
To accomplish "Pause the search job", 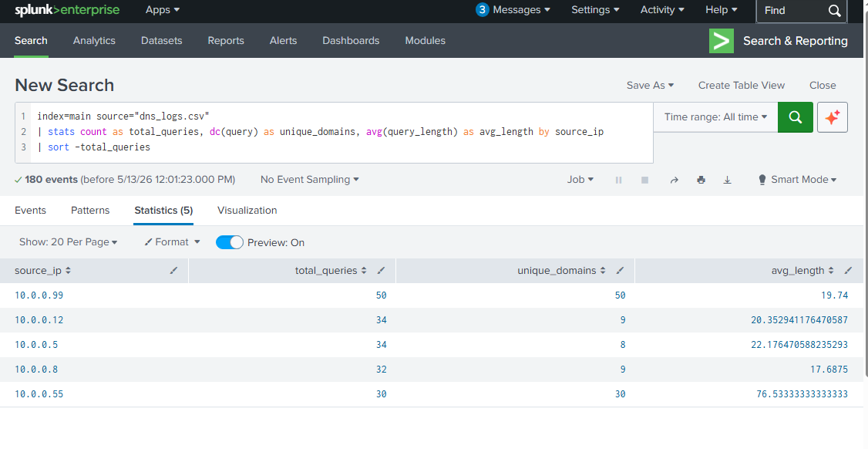I will 618,181.
